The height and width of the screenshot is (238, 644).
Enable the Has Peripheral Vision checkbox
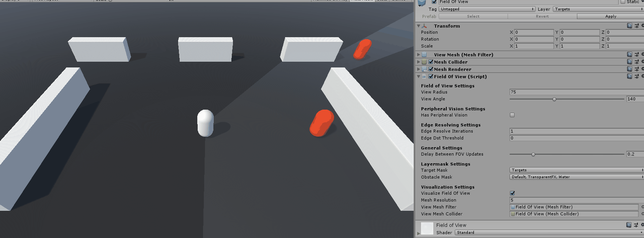[512, 115]
